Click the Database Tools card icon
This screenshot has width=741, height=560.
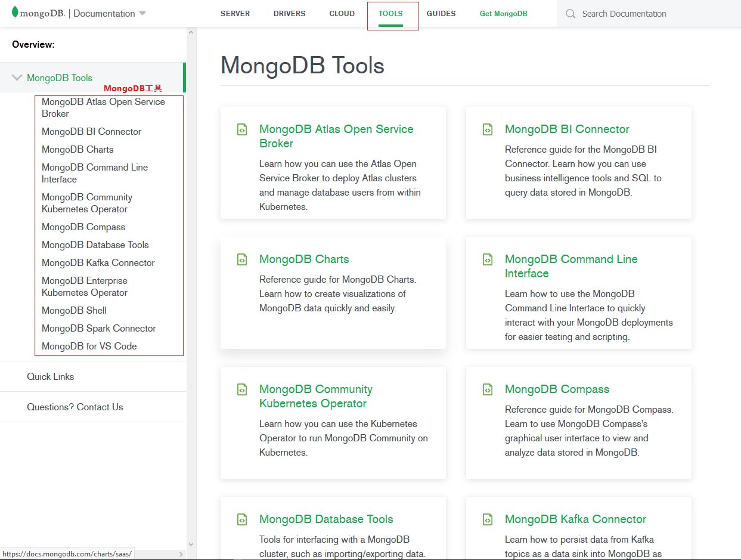pos(242,519)
